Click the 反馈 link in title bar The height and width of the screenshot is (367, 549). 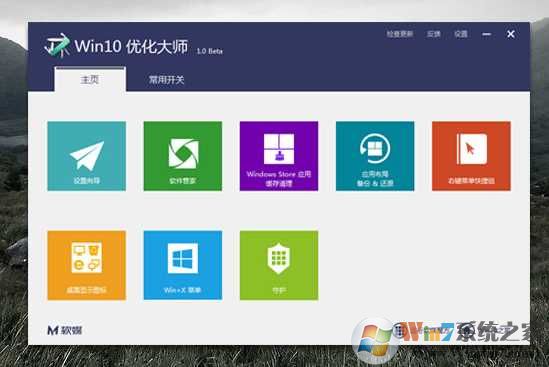pyautogui.click(x=433, y=34)
